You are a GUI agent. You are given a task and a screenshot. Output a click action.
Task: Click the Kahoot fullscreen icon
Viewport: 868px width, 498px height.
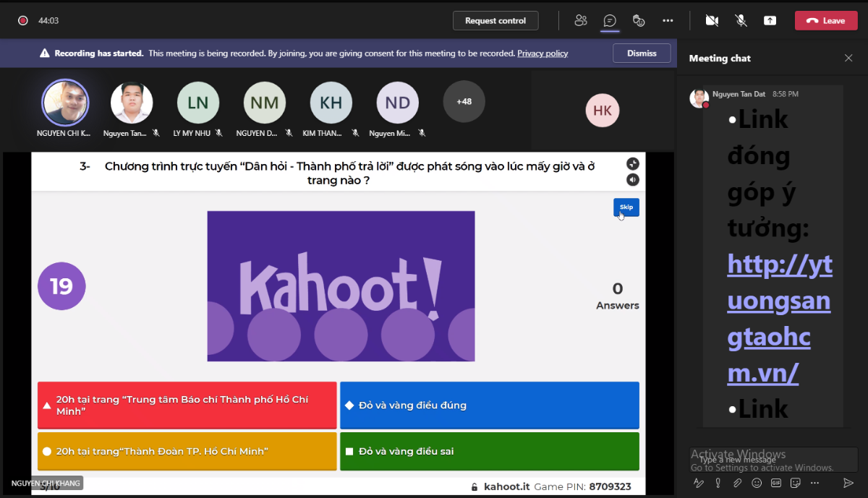click(x=633, y=163)
